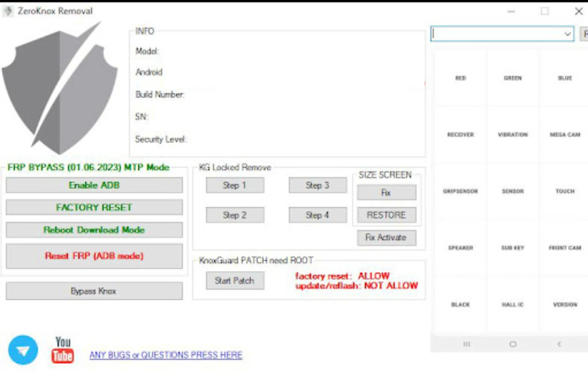Screen dimensions: 588x376
Task: Tap the Android back arrow icon
Action: tap(559, 344)
